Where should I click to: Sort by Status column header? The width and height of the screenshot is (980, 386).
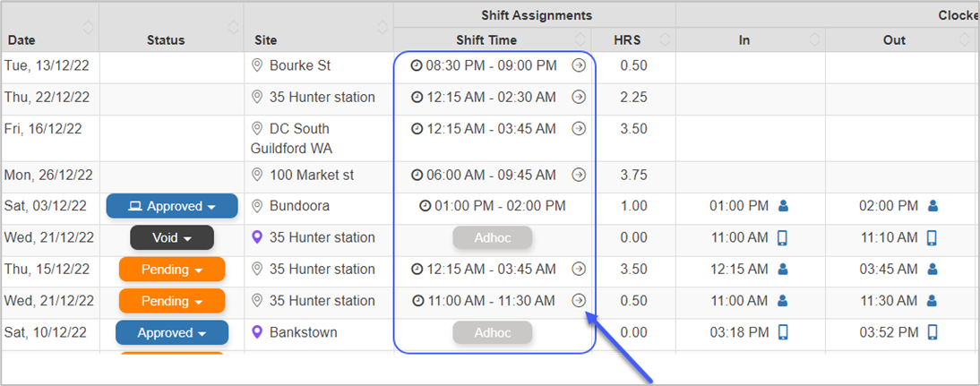[234, 27]
